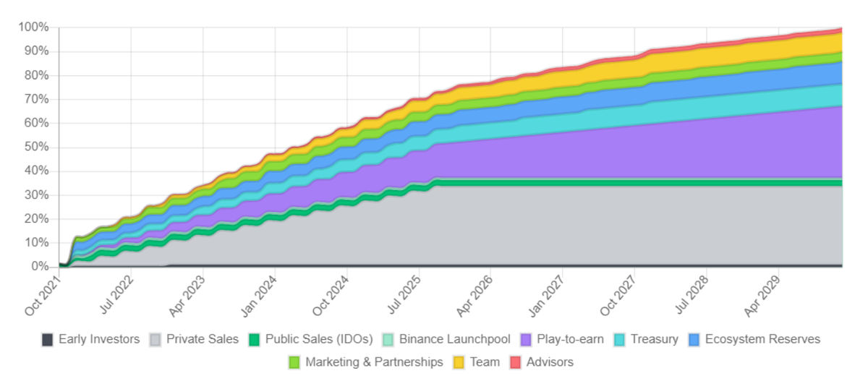Toggle the Ecosystem Reserves legend label
Image resolution: width=868 pixels, height=381 pixels.
click(762, 339)
